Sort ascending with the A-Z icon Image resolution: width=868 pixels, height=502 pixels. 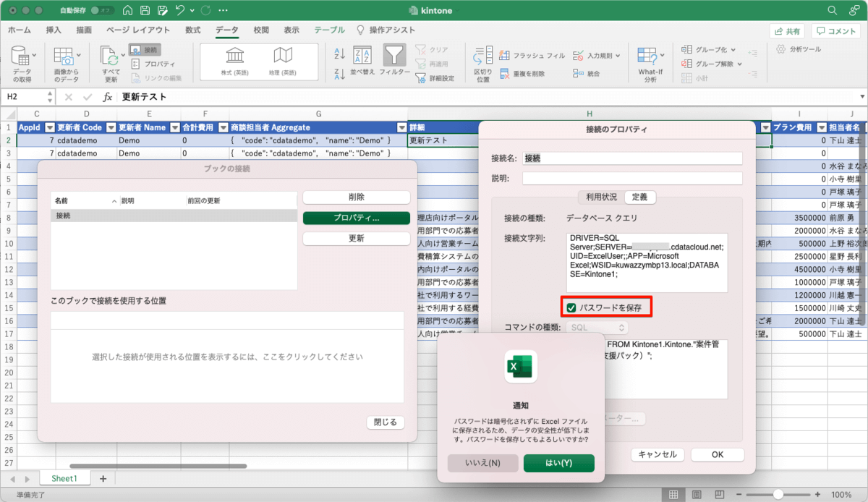coord(339,54)
